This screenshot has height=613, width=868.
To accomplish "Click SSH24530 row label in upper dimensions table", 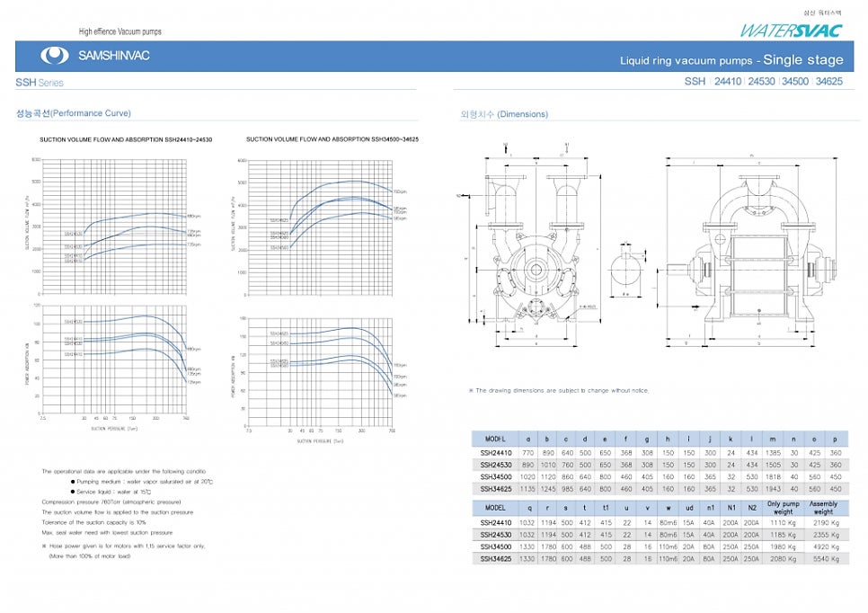I will [496, 466].
